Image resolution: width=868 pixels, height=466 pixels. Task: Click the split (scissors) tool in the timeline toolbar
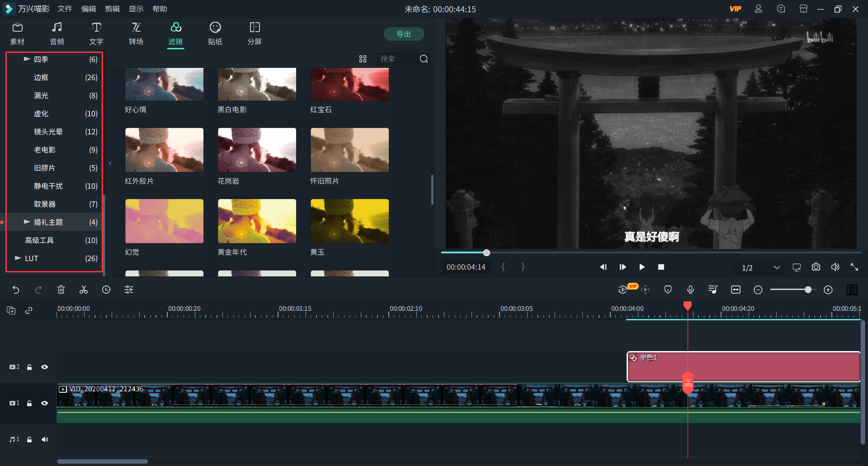[x=84, y=290]
